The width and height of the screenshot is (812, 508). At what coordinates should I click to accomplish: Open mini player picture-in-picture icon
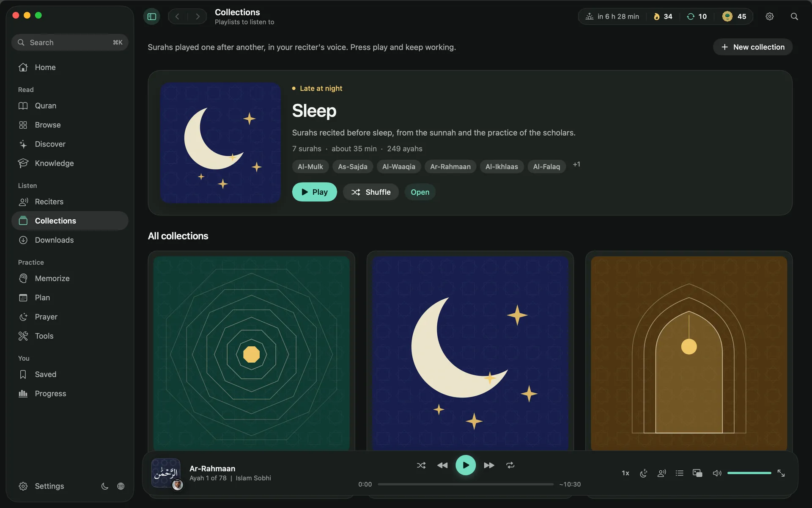[x=697, y=473]
